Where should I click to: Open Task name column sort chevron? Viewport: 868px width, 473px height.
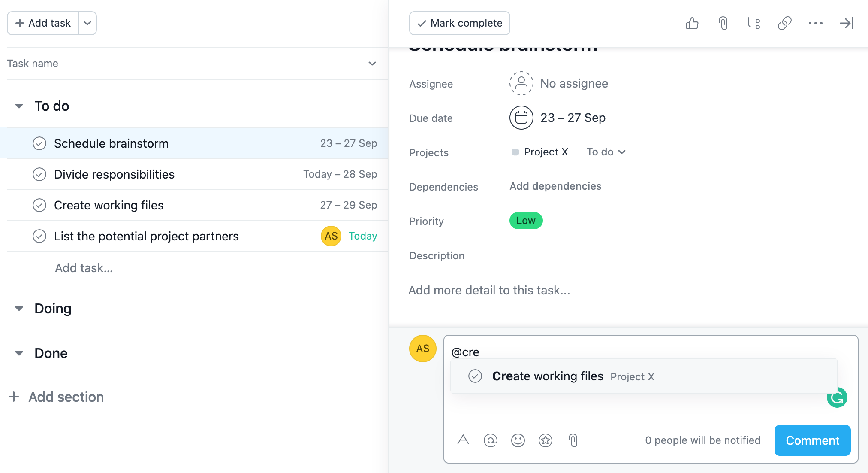click(372, 64)
